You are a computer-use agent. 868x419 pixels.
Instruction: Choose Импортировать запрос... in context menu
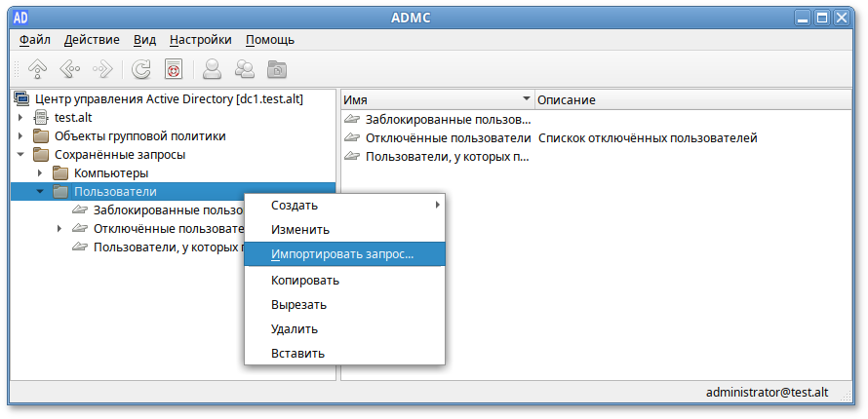(345, 254)
